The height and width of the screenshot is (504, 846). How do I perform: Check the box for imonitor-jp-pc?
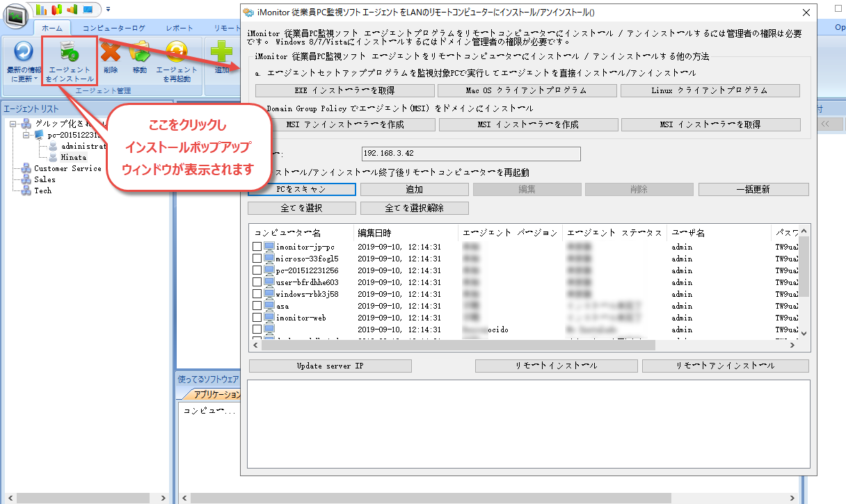257,247
